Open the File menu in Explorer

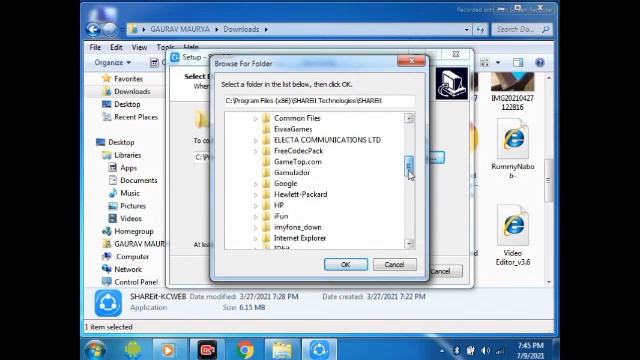95,47
